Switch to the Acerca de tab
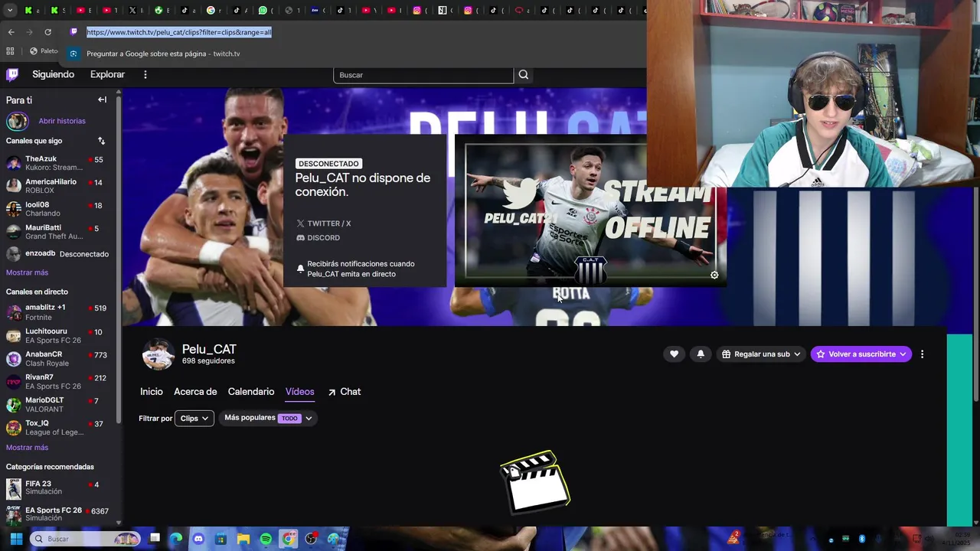 coord(195,392)
